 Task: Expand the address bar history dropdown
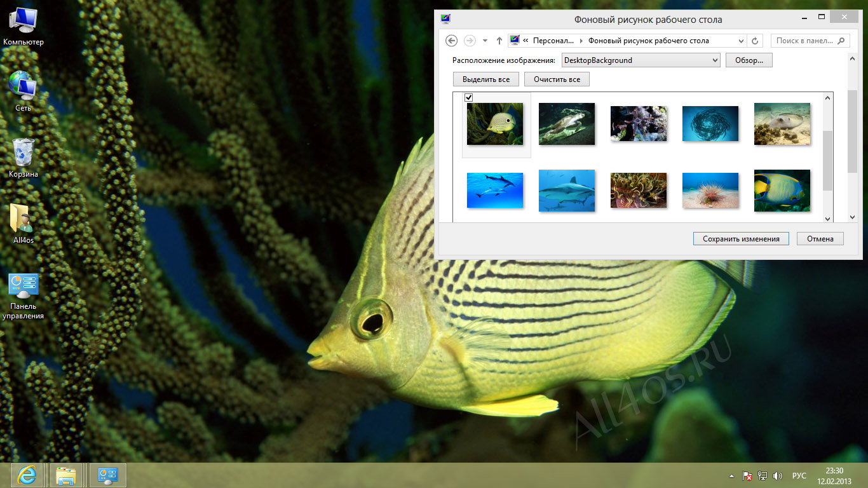[x=741, y=41]
